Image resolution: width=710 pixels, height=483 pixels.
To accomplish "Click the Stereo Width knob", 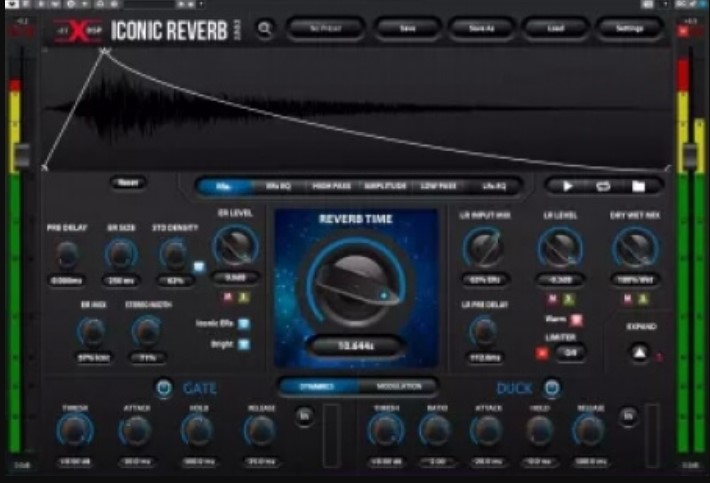I will click(147, 332).
